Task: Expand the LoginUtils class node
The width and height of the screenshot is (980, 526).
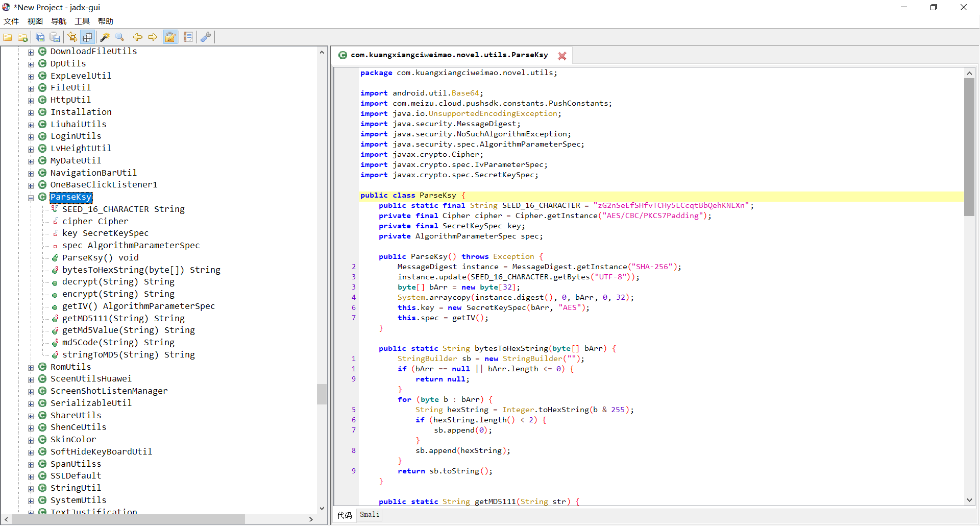Action: [x=31, y=137]
